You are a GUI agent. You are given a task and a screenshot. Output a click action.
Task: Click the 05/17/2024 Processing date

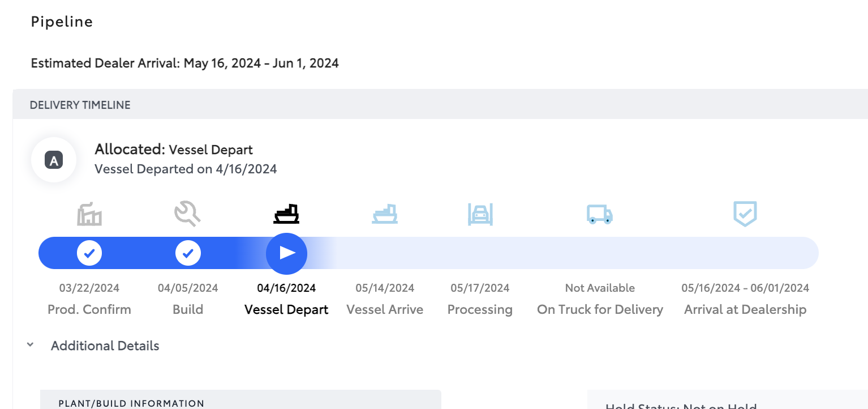[x=480, y=288]
